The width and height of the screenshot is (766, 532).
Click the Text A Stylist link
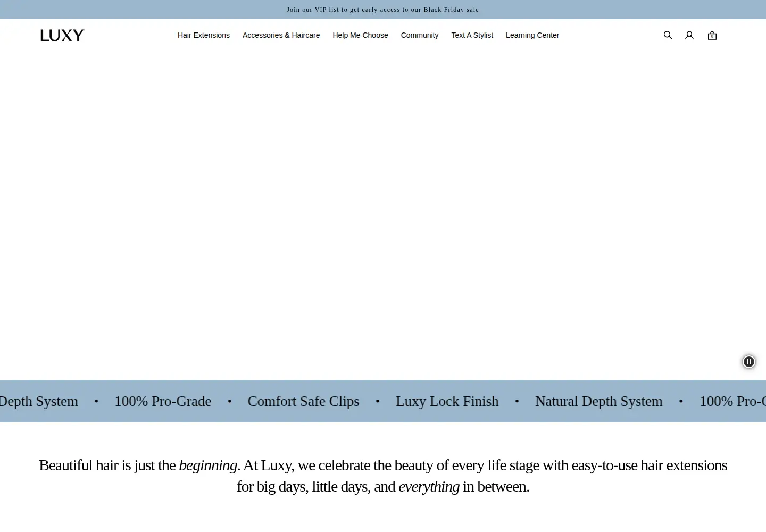[x=472, y=35]
